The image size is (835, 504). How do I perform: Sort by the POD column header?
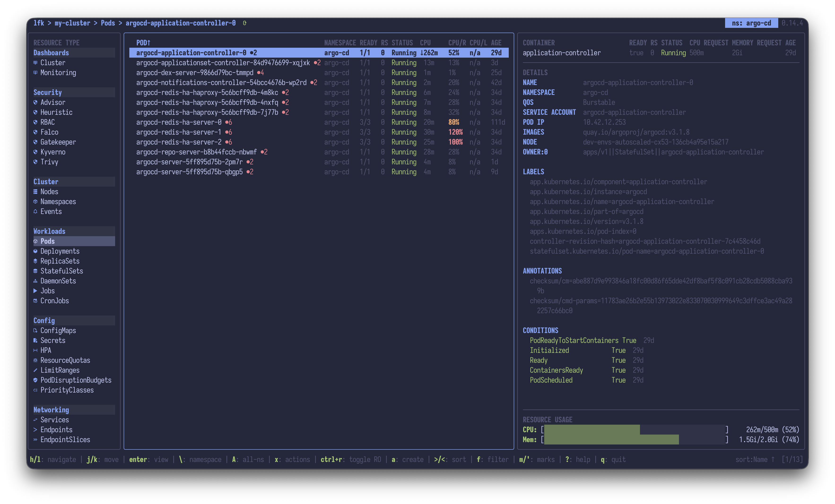(143, 43)
